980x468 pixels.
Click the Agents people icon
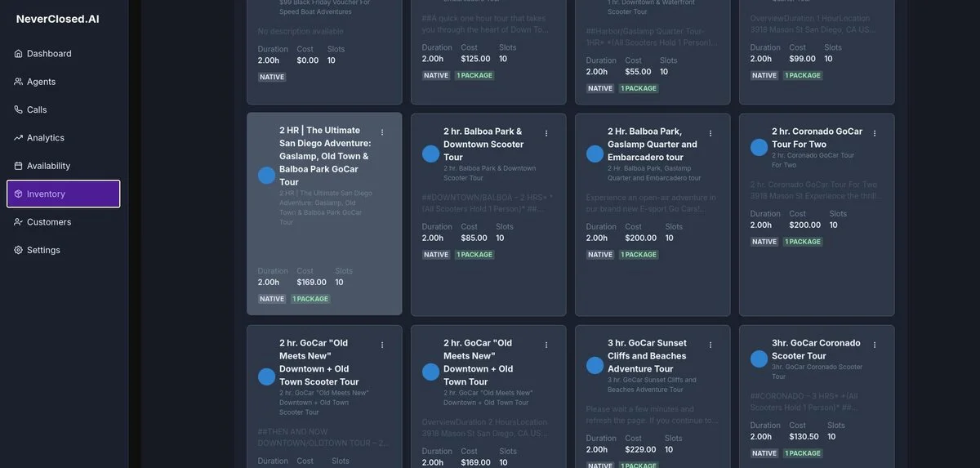click(18, 82)
